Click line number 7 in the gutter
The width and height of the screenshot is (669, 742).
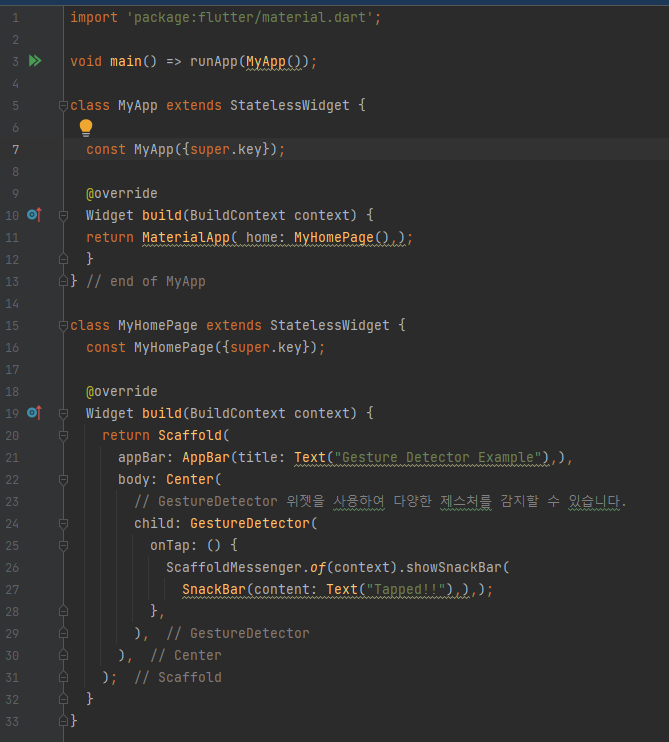tap(16, 150)
